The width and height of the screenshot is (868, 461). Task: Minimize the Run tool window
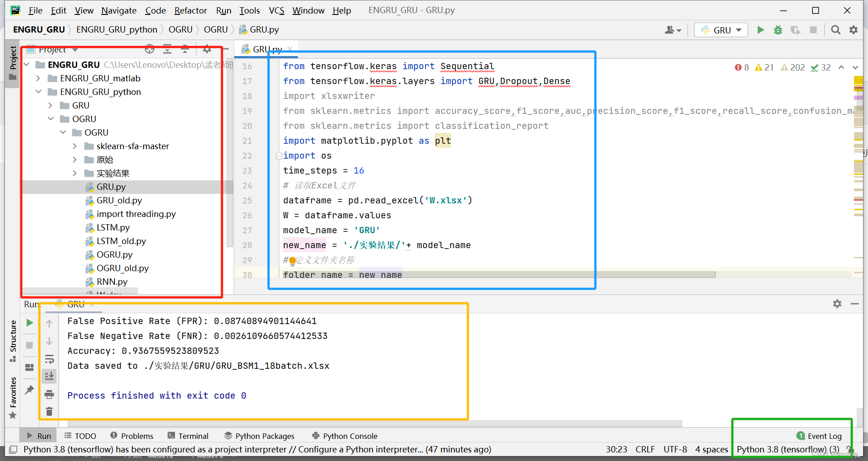coord(854,304)
